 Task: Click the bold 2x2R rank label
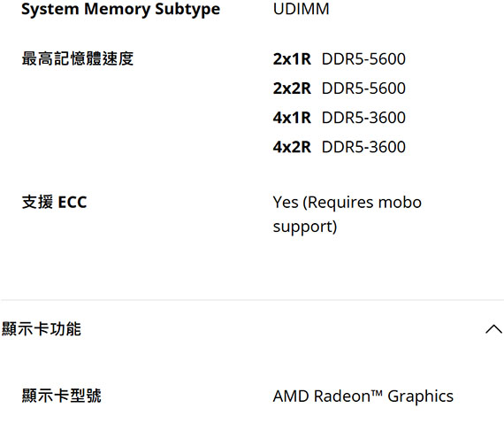[x=292, y=89]
